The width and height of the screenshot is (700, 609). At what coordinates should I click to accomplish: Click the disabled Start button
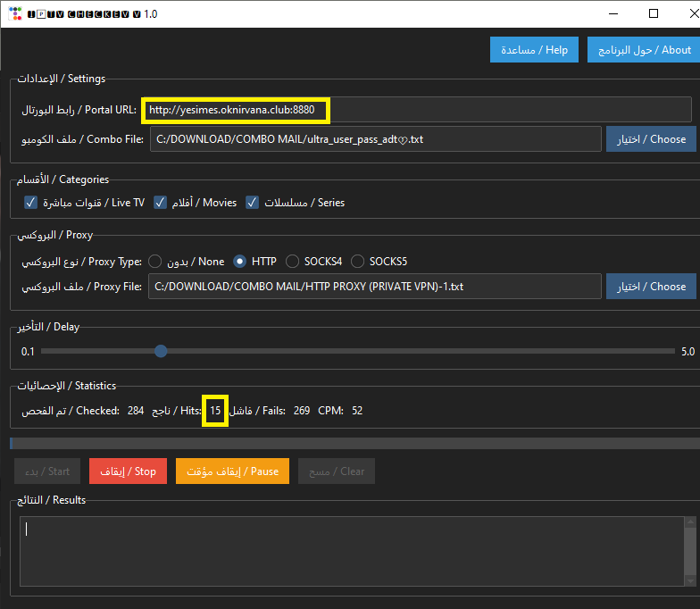(x=47, y=471)
